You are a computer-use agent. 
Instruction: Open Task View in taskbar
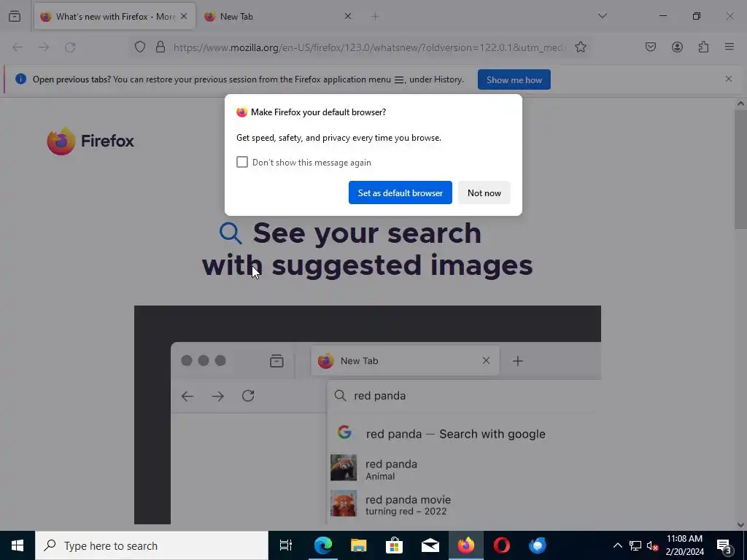click(286, 545)
